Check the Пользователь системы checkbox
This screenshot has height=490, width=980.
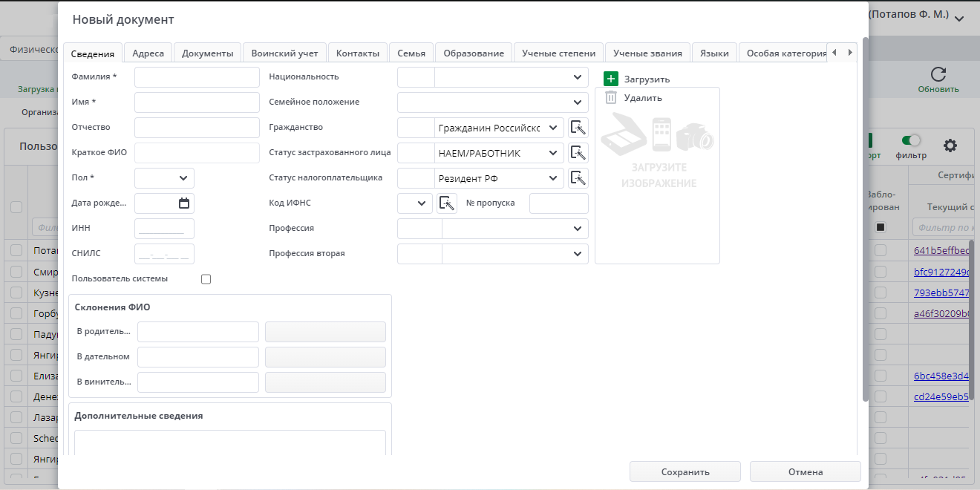tap(206, 279)
